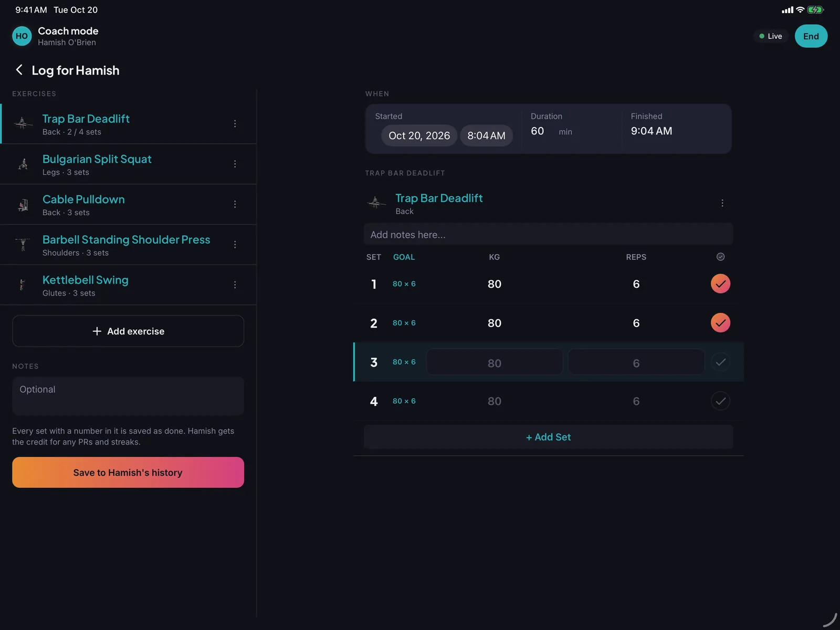Click the Trap Bar Deadlift image in the detail header
Image resolution: width=840 pixels, height=630 pixels.
point(375,203)
